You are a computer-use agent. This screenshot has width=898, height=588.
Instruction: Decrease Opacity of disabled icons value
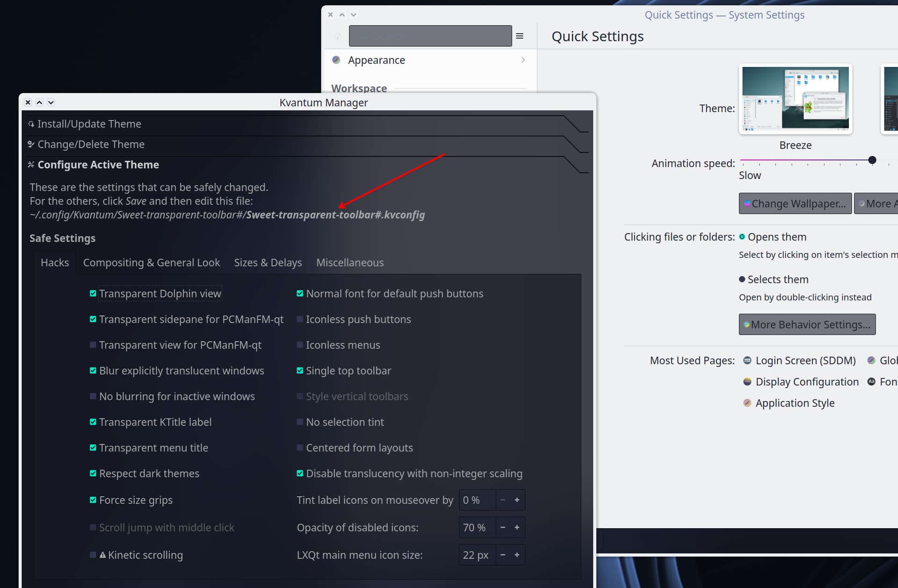click(503, 527)
